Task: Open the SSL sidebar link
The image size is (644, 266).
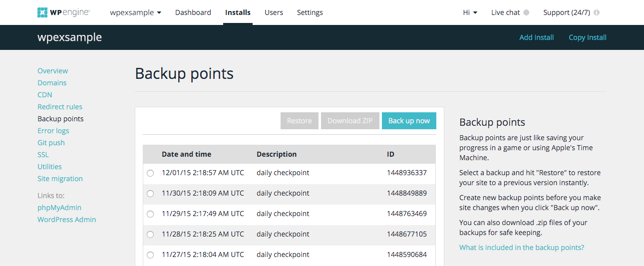Action: pos(43,155)
